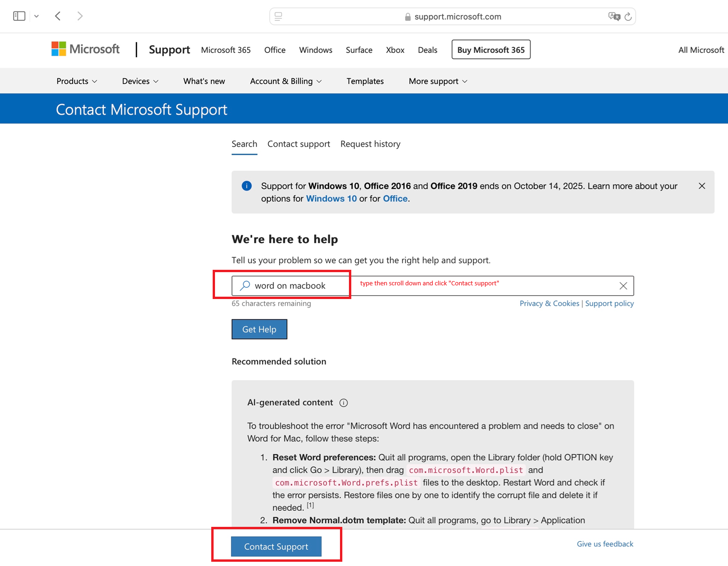Open the Windows nav link
This screenshot has width=728, height=566.
point(316,50)
